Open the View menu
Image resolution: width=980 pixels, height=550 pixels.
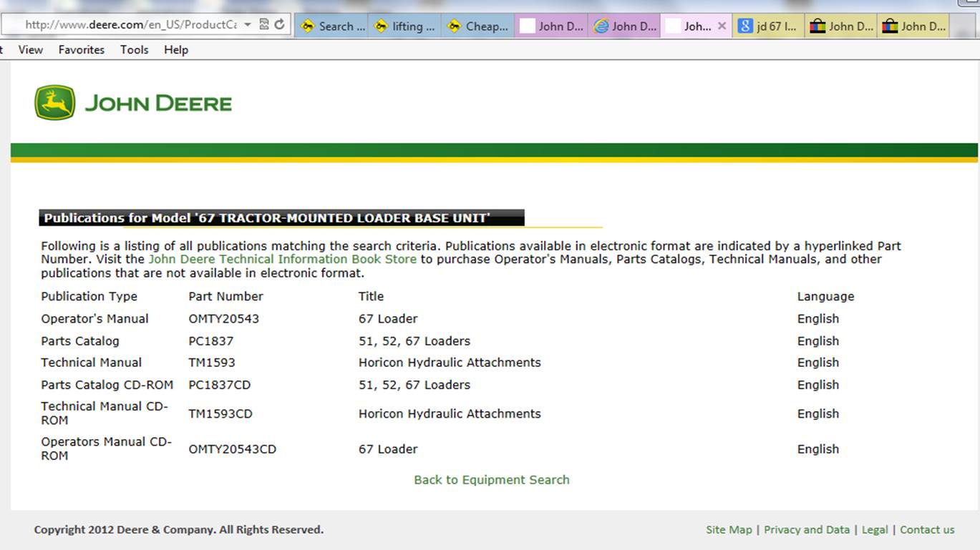(x=31, y=49)
